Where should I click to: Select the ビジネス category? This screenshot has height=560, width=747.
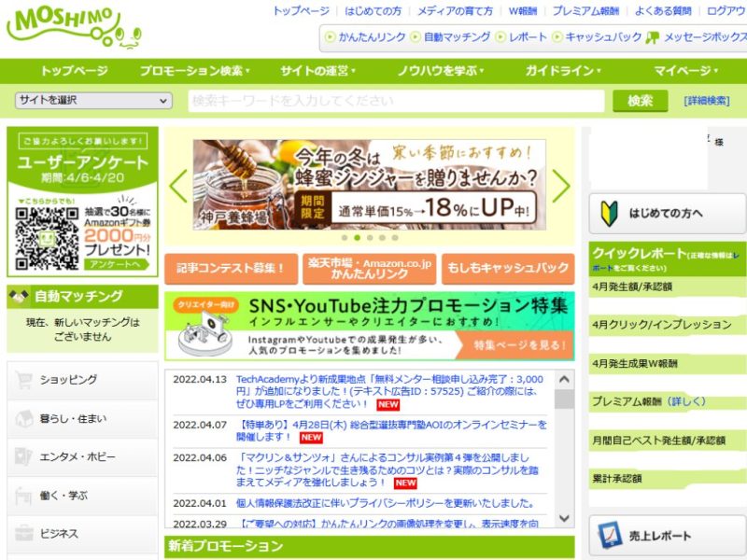(x=82, y=533)
